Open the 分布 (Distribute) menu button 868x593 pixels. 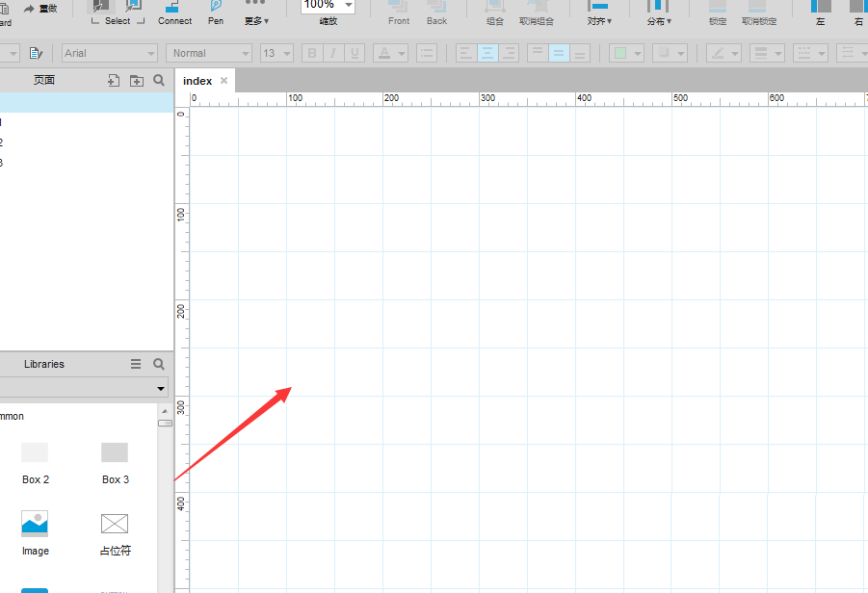coord(659,13)
